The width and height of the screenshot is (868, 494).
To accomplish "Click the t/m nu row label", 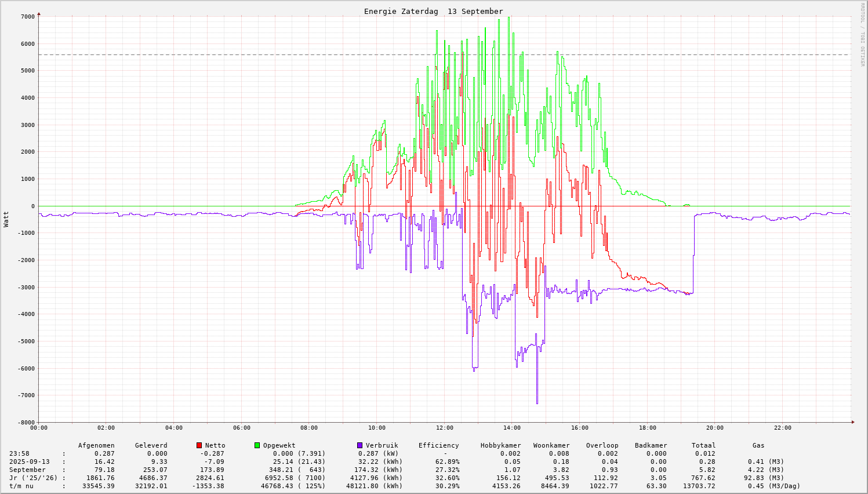I will coord(21,486).
